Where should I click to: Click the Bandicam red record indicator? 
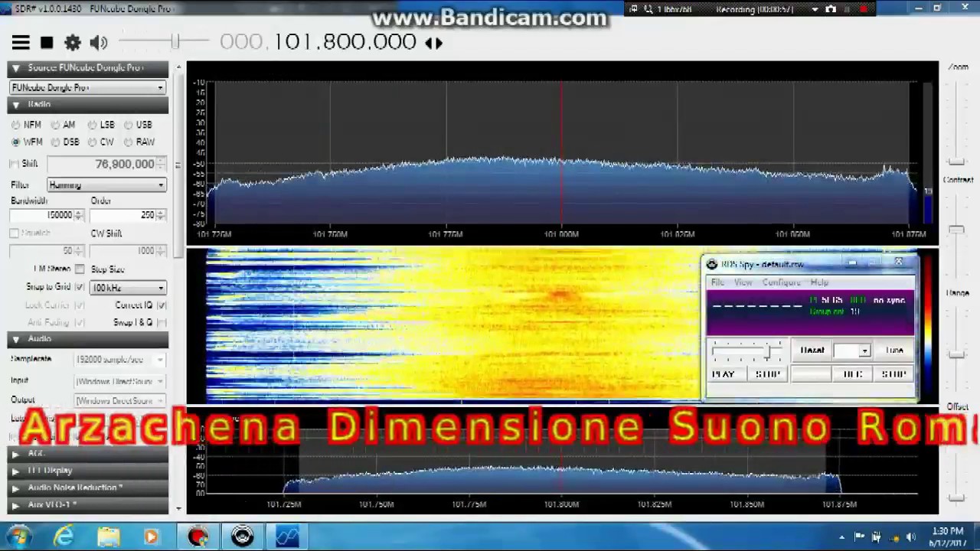(864, 9)
